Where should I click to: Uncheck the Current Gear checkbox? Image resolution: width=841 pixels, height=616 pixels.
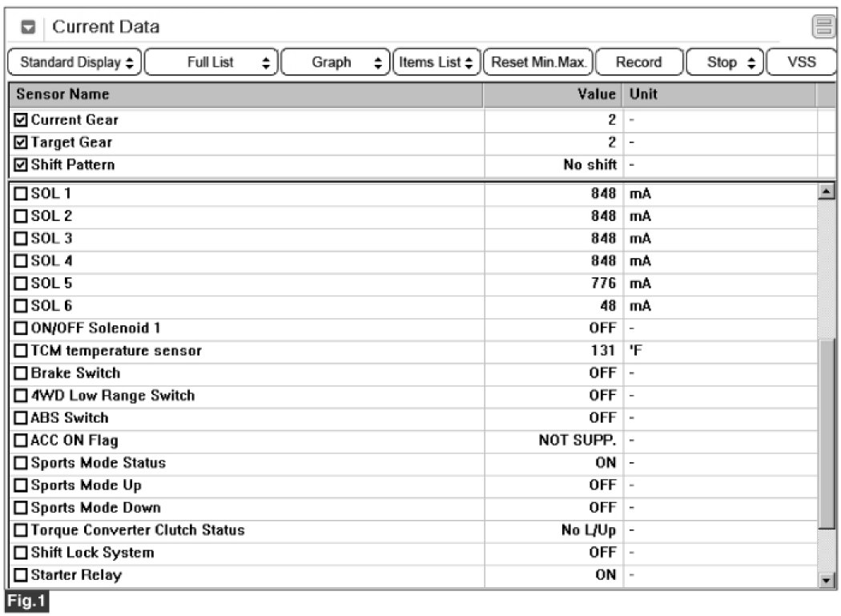(21, 120)
